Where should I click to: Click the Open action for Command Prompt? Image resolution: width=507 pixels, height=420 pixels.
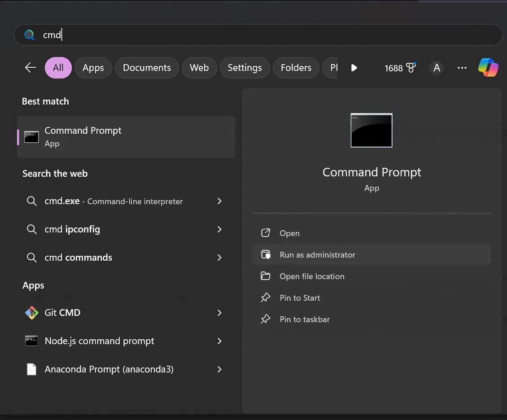point(289,233)
